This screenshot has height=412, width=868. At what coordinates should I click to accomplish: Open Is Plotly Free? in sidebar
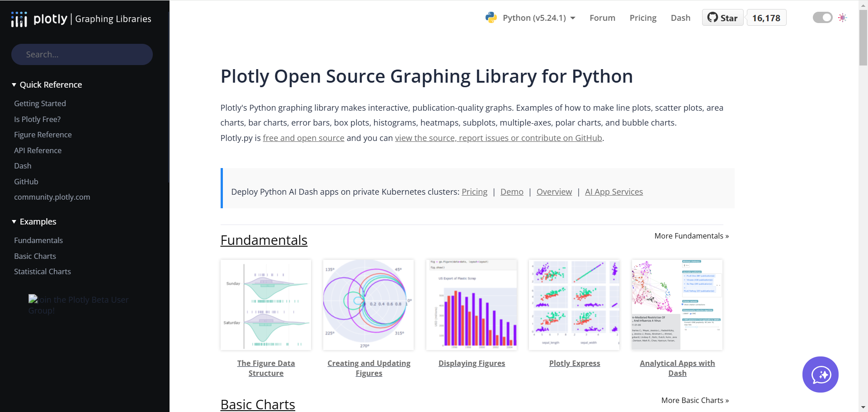[37, 119]
